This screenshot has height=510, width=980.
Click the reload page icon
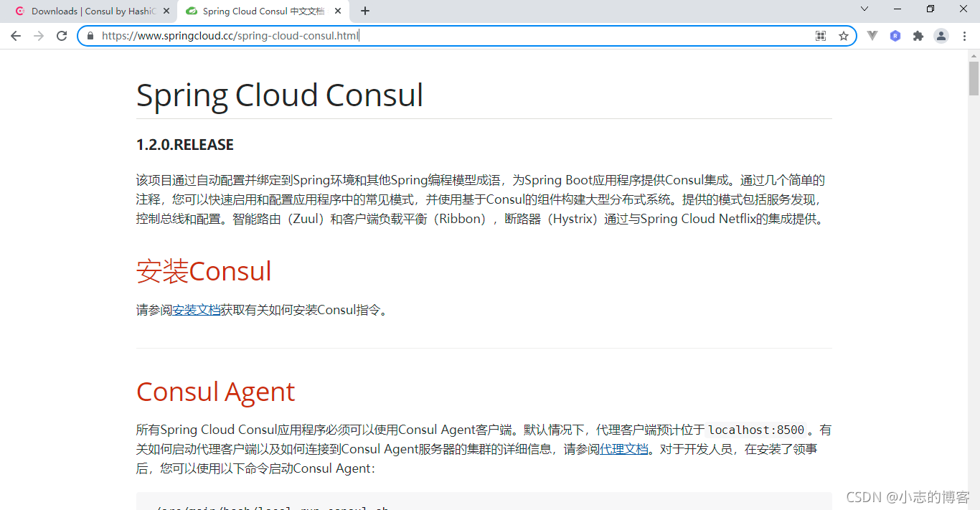[x=62, y=35]
